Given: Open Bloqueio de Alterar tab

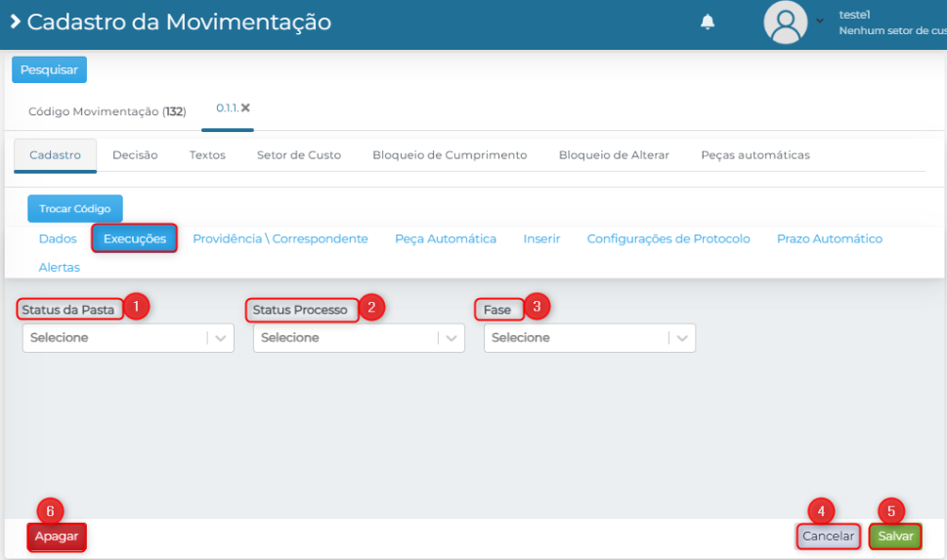Looking at the screenshot, I should (614, 155).
